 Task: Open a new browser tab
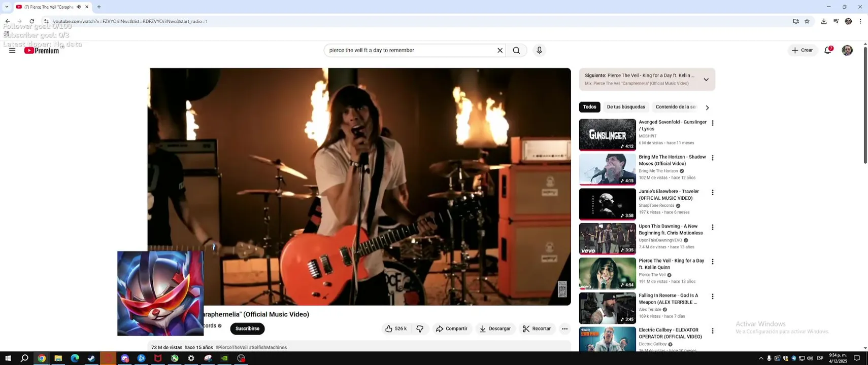(99, 7)
